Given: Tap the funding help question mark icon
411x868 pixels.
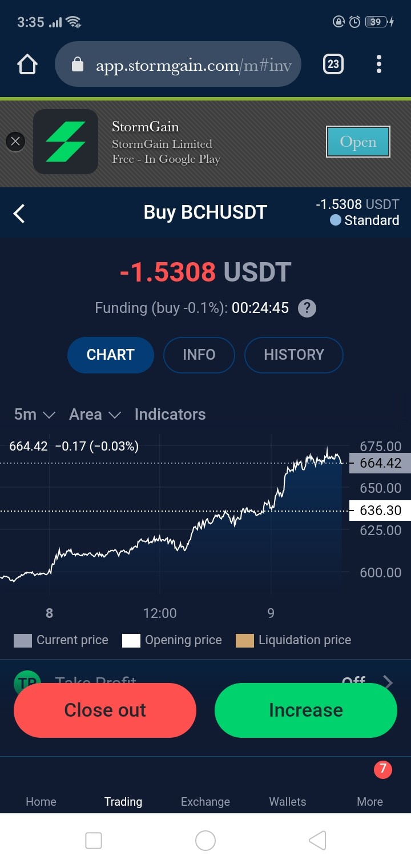Looking at the screenshot, I should tap(307, 308).
